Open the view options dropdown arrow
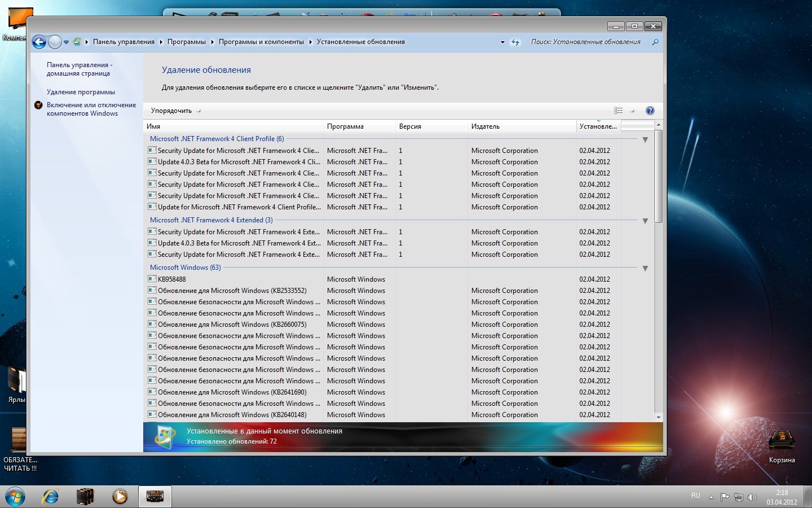This screenshot has width=812, height=508. tap(632, 111)
